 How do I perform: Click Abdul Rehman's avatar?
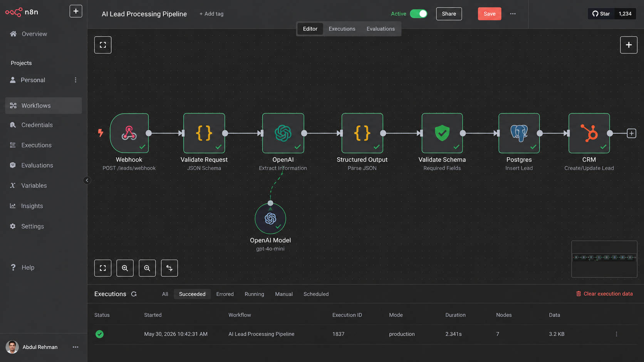tap(12, 347)
